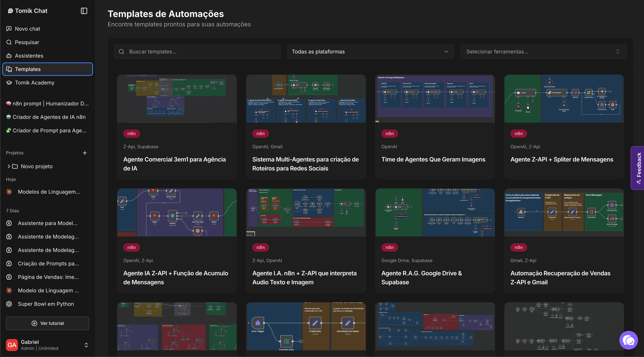The width and height of the screenshot is (644, 357).
Task: Open the Feedback side tab
Action: pos(637,168)
